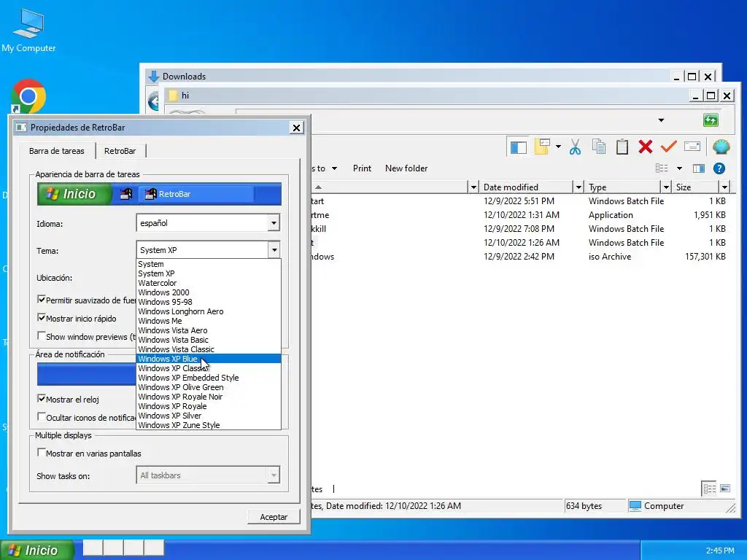Open the Size column filter arrow
747x560 pixels.
[724, 187]
